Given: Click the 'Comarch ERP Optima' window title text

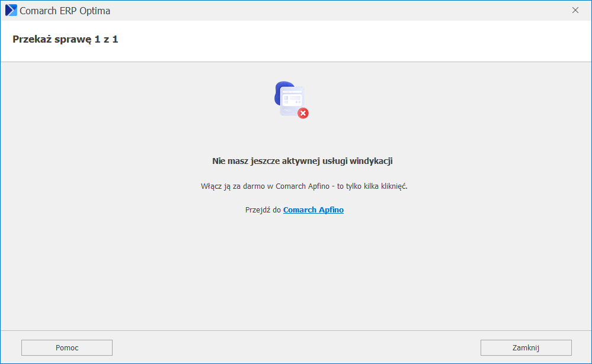Looking at the screenshot, I should point(65,11).
